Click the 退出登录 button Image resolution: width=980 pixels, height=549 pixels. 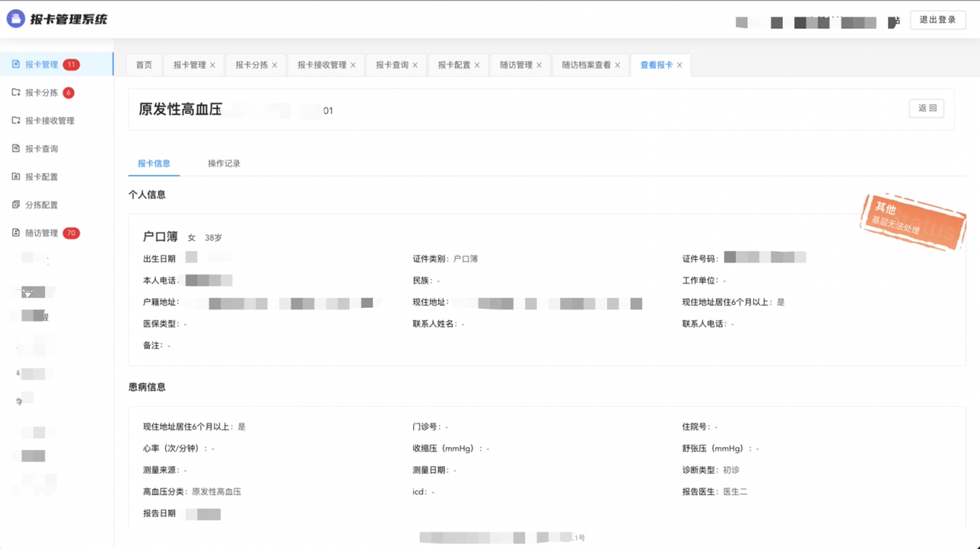click(938, 20)
